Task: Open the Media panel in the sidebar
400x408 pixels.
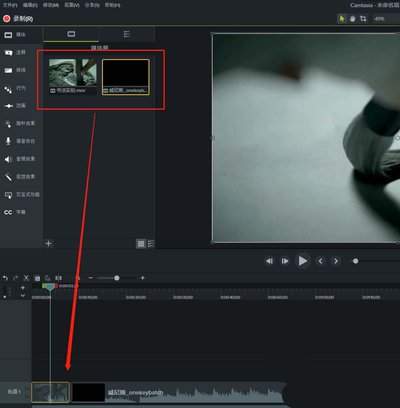Action: [x=15, y=35]
